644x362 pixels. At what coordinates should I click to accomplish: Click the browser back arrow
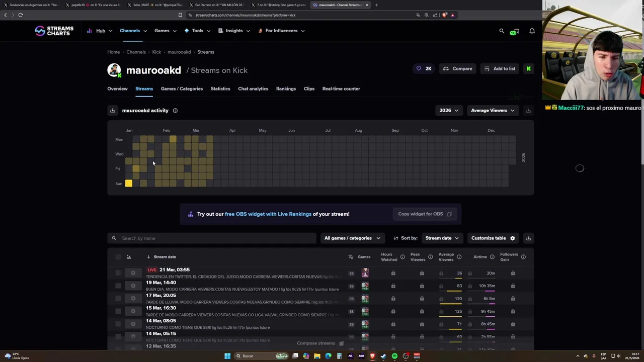6,15
